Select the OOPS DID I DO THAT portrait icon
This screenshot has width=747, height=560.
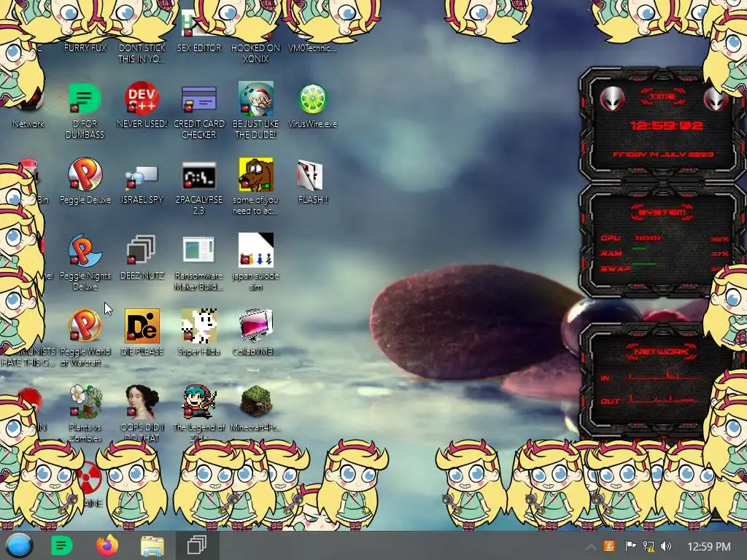pyautogui.click(x=142, y=402)
